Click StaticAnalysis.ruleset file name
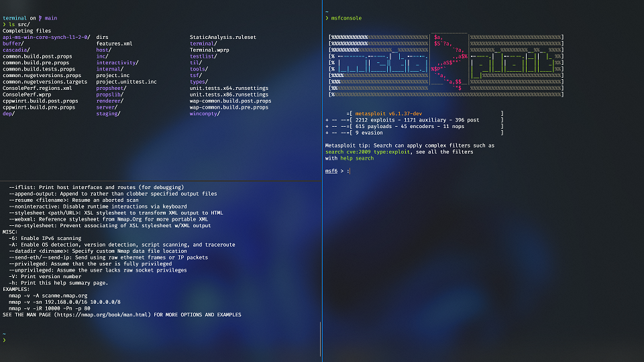This screenshot has height=362, width=644. pos(223,38)
